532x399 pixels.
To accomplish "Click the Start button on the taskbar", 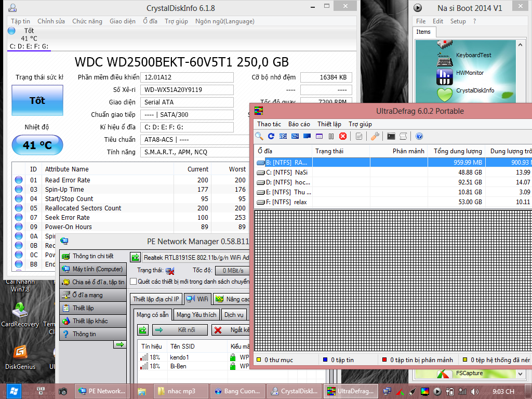I will click(13, 392).
